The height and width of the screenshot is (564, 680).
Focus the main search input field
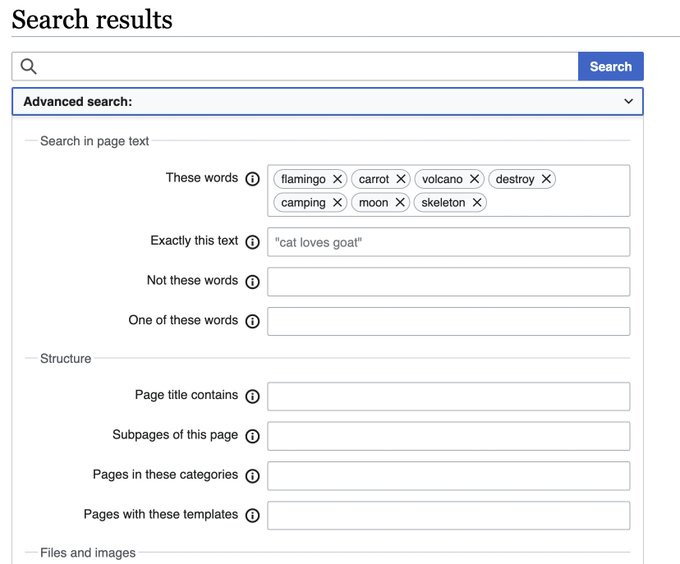click(x=295, y=66)
